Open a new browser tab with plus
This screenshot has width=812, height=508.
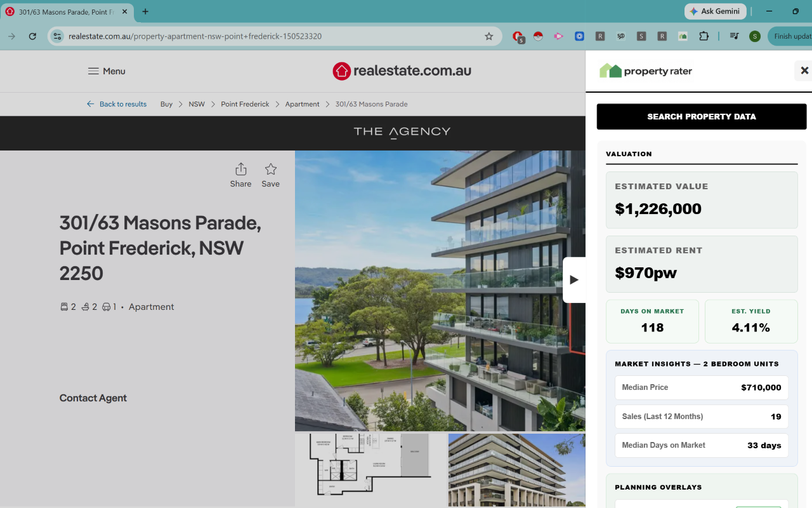click(x=145, y=11)
